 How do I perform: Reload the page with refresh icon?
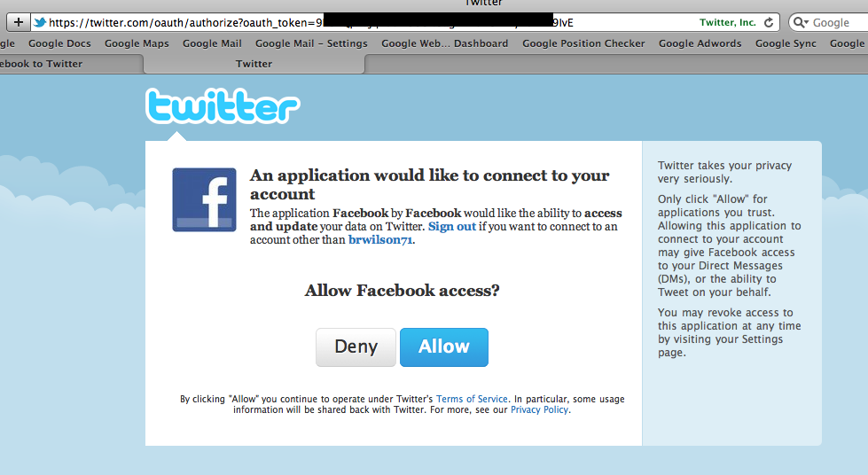click(x=769, y=23)
